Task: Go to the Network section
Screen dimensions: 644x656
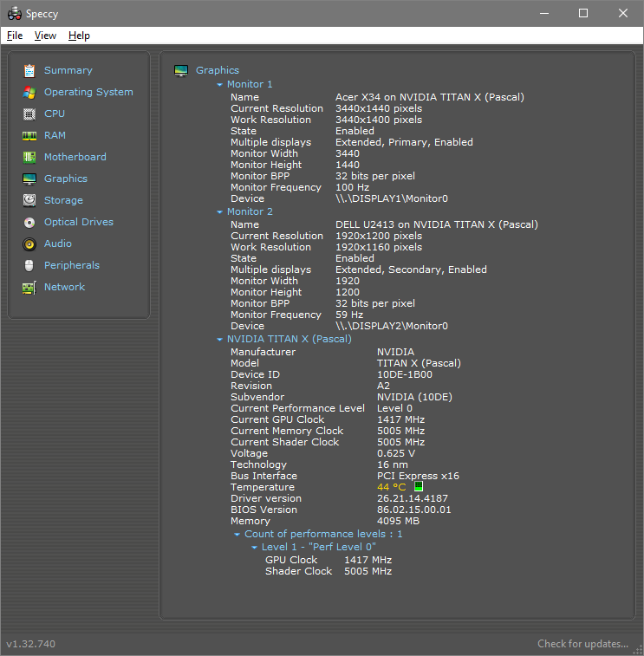Action: 64,287
